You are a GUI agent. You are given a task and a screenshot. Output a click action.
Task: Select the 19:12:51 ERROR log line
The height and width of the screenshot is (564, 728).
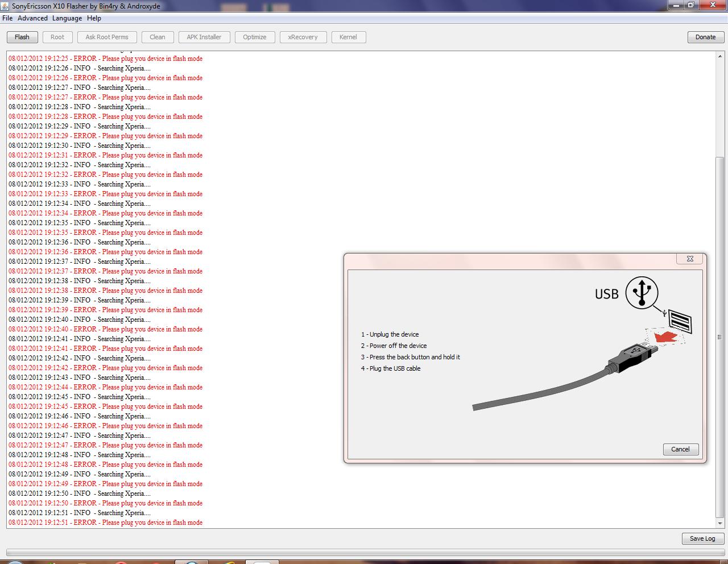[105, 522]
